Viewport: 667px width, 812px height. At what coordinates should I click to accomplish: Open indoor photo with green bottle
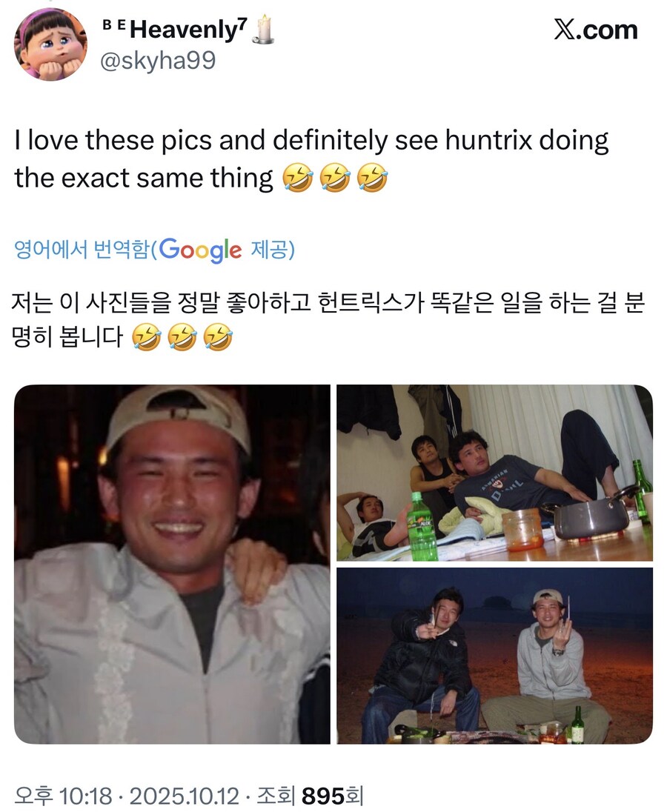tap(494, 472)
